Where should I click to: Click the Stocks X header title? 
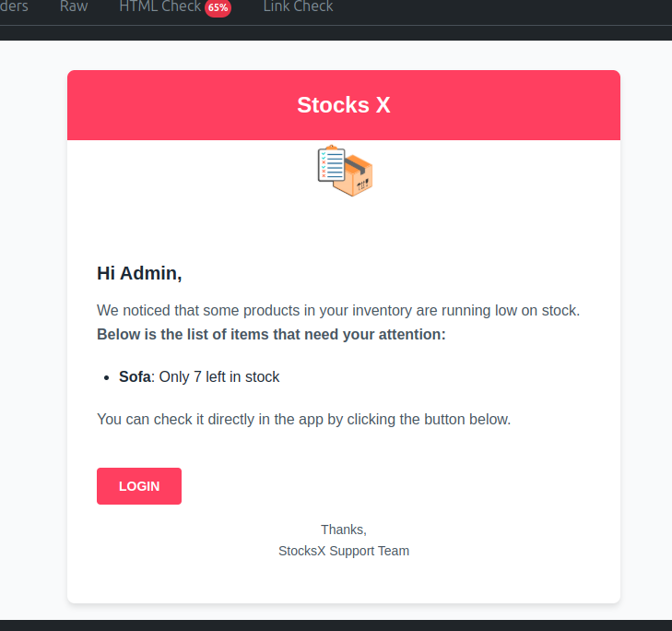(343, 105)
